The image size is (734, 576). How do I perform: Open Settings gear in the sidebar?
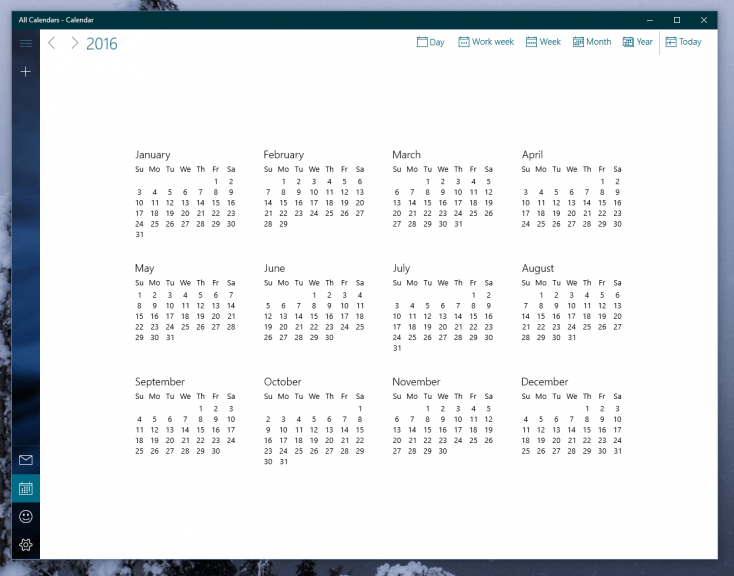(26, 545)
